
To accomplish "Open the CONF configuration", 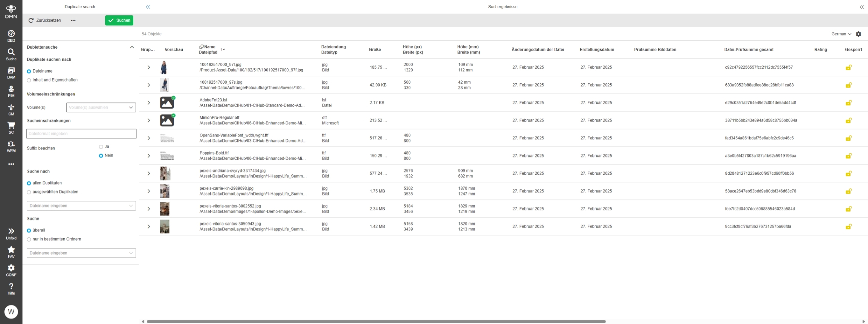I will click(x=11, y=271).
